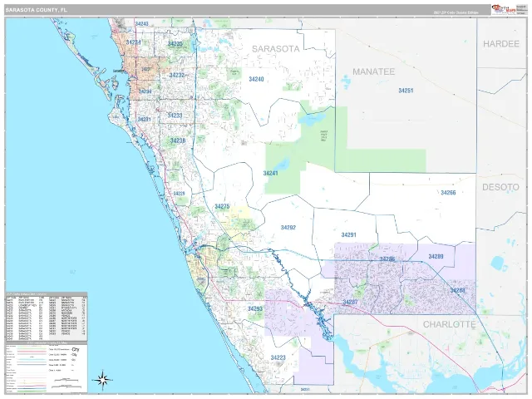Click ZIP code label 34288
This screenshot has width=532, height=399.
pyautogui.click(x=458, y=290)
